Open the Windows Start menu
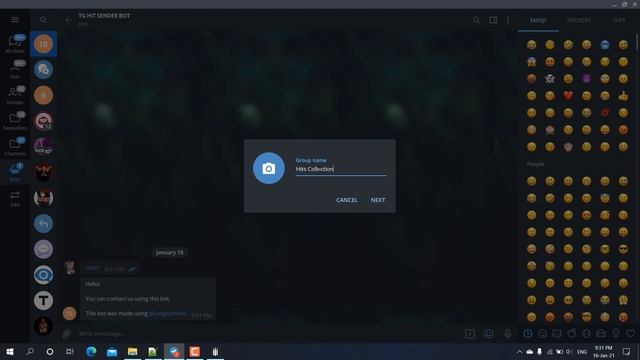The width and height of the screenshot is (640, 360). [10, 351]
